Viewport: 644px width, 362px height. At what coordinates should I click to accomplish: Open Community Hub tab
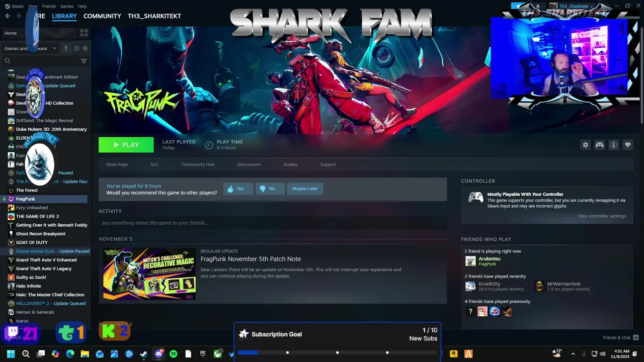pos(198,164)
